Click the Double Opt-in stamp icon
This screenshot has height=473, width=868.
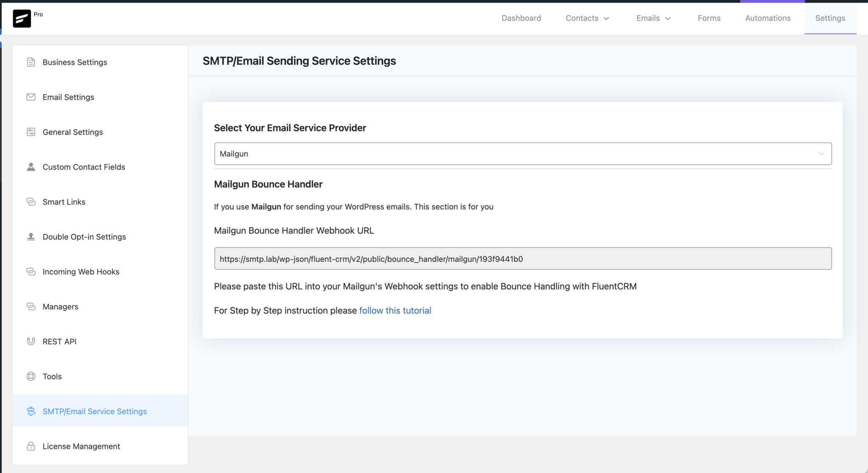pyautogui.click(x=31, y=236)
